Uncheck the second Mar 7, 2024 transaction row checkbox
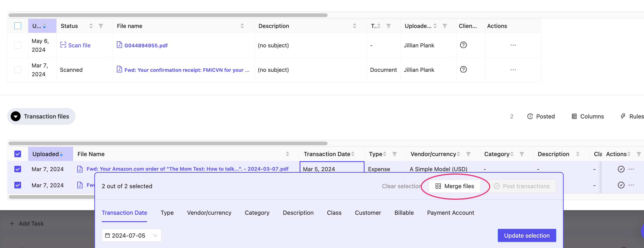This screenshot has height=248, width=644. [x=18, y=185]
